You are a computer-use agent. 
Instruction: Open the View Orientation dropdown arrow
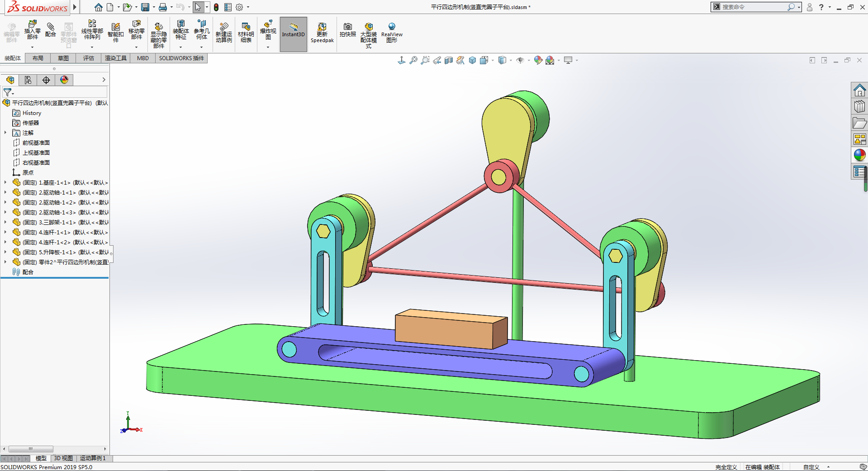(493, 60)
